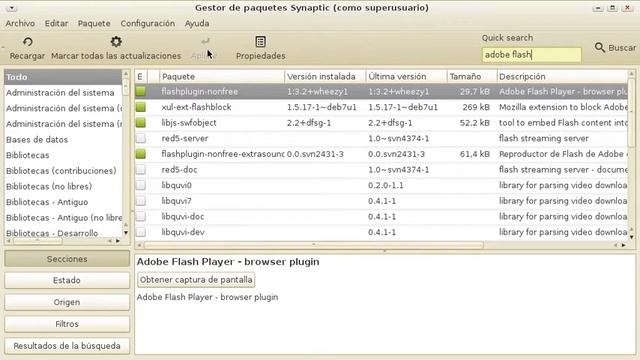Mark the red5-doc package checkbox
Image resolution: width=640 pixels, height=360 pixels.
[x=141, y=169]
